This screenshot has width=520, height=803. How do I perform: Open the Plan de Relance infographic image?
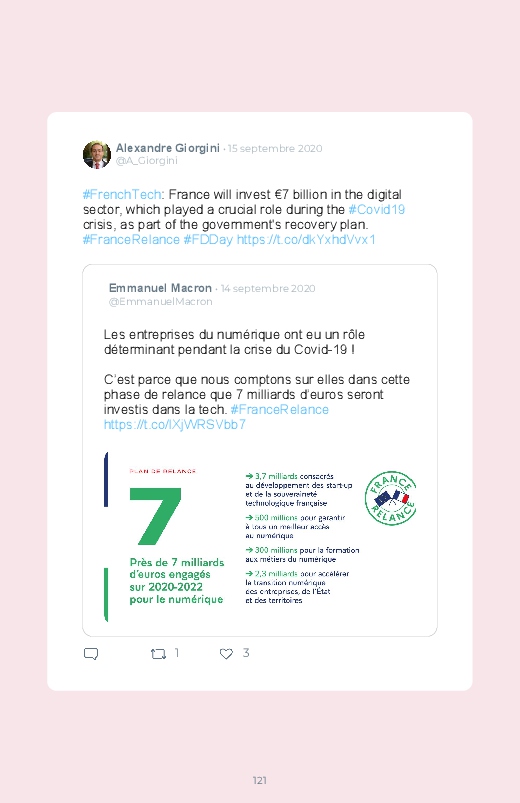260,537
